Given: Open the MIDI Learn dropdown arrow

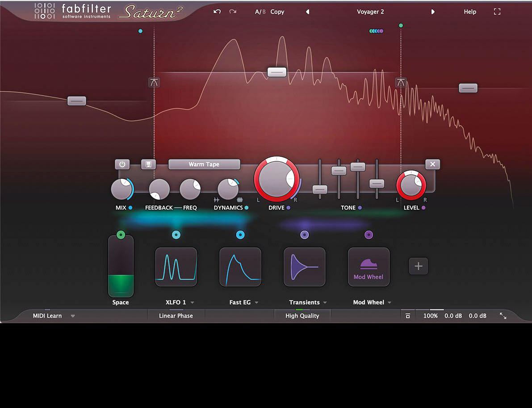Looking at the screenshot, I should click(x=73, y=316).
